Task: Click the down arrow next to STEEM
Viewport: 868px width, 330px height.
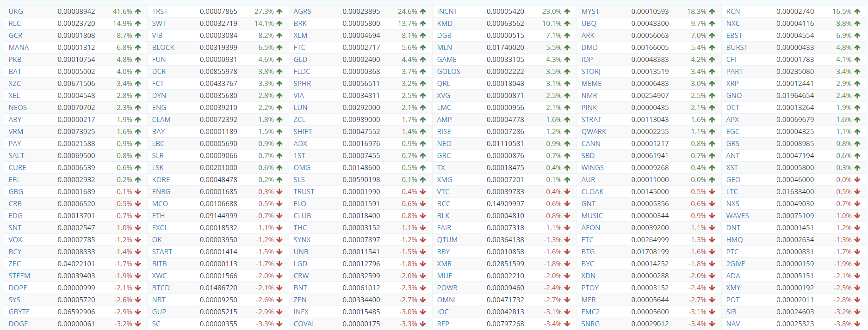Action: [137, 276]
